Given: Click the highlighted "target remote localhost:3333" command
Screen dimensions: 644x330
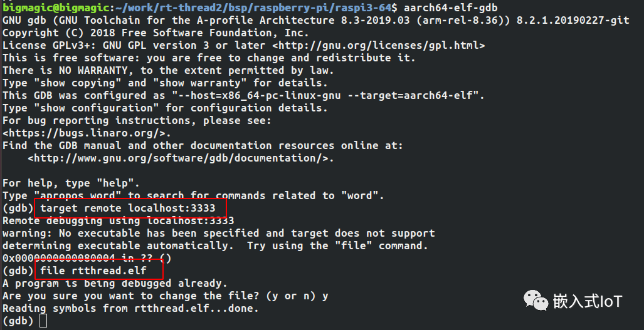Looking at the screenshot, I should pos(130,208).
